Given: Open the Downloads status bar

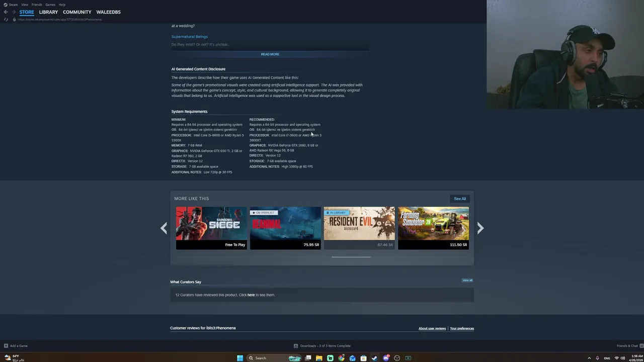Looking at the screenshot, I should [x=322, y=346].
